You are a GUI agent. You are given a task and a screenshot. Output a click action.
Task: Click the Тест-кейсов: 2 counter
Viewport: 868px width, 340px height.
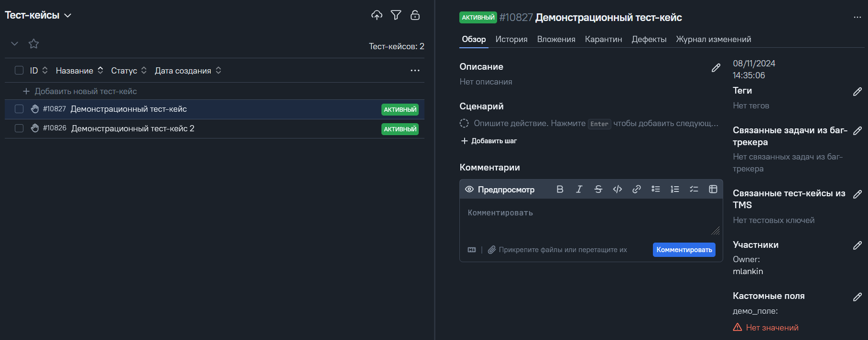(396, 46)
